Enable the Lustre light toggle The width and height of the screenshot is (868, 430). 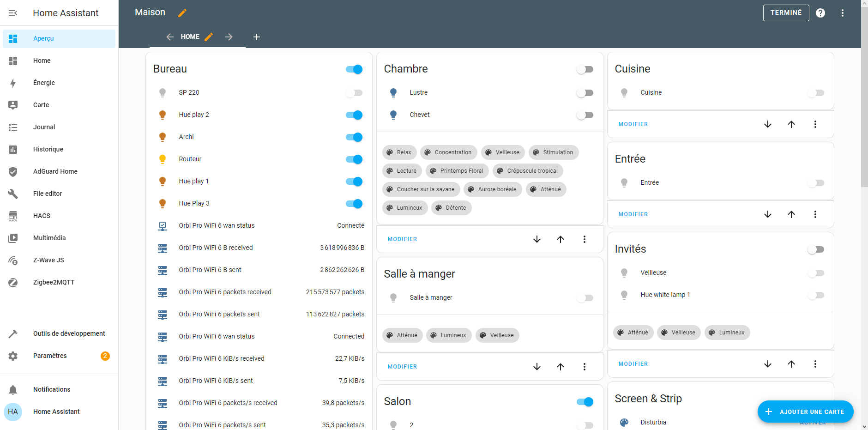[x=585, y=93]
